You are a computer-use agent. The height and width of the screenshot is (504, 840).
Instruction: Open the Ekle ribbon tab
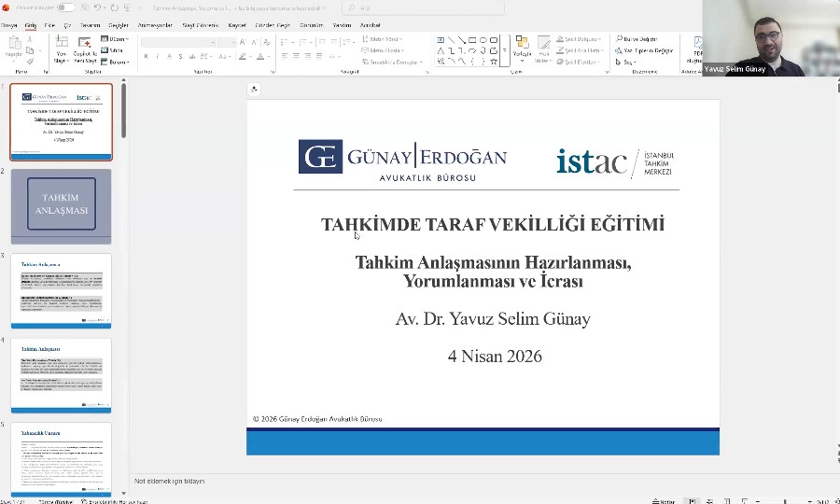49,25
